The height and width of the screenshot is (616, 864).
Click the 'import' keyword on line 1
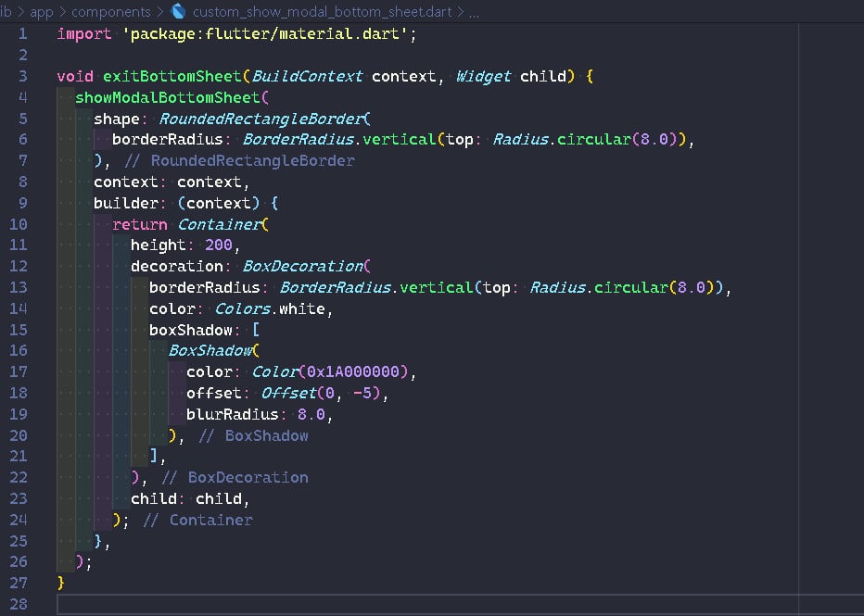[x=83, y=34]
